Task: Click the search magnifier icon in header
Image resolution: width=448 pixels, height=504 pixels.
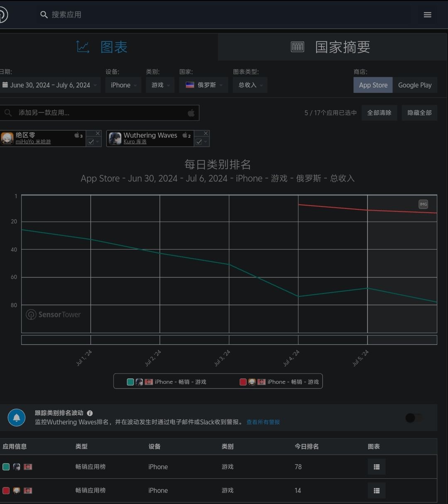Action: pos(44,15)
